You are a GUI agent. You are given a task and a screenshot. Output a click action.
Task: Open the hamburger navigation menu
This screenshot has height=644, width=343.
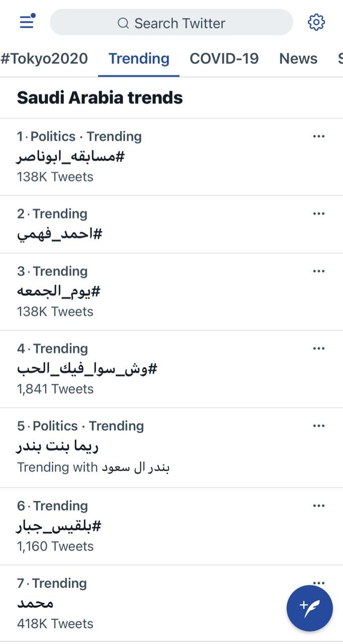(x=27, y=22)
